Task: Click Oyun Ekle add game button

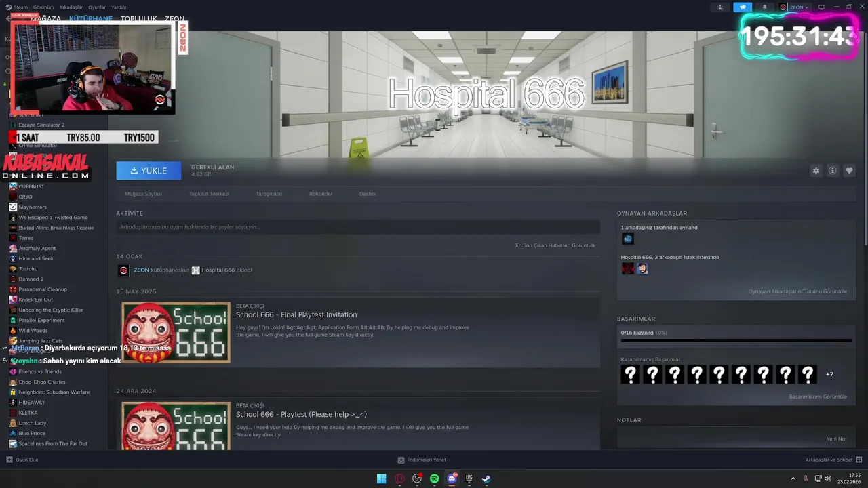Action: (22, 460)
